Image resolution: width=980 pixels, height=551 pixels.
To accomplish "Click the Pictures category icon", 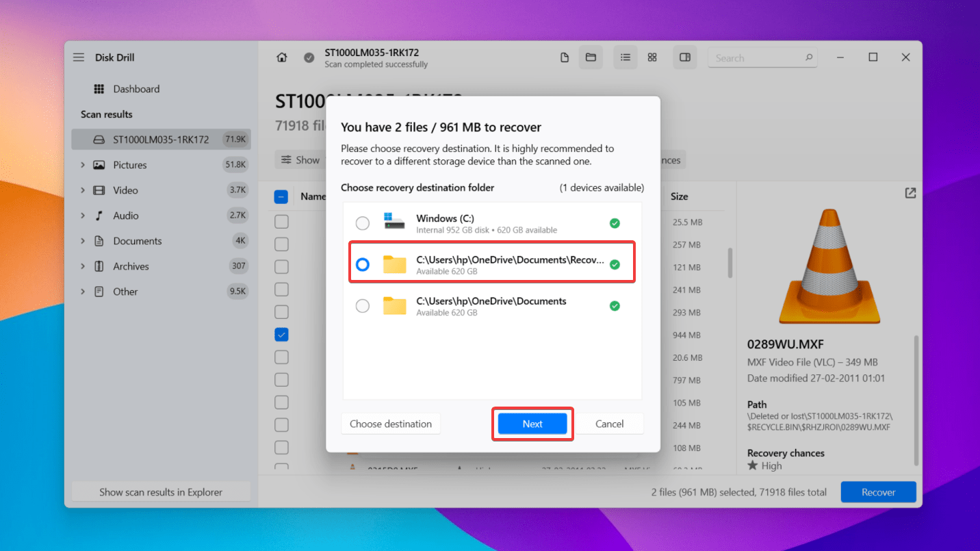I will coord(99,165).
